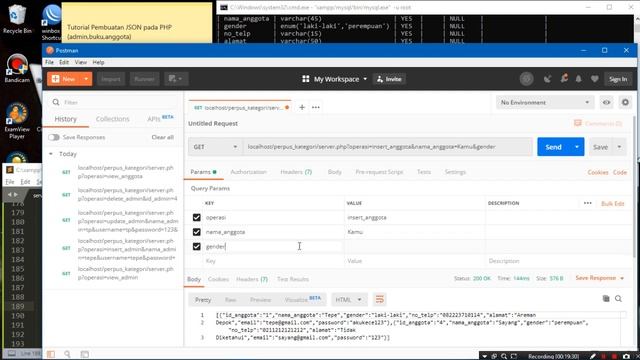Open the Recycle Bin desktop icon
Screen dimensions: 640x360
[x=16, y=19]
